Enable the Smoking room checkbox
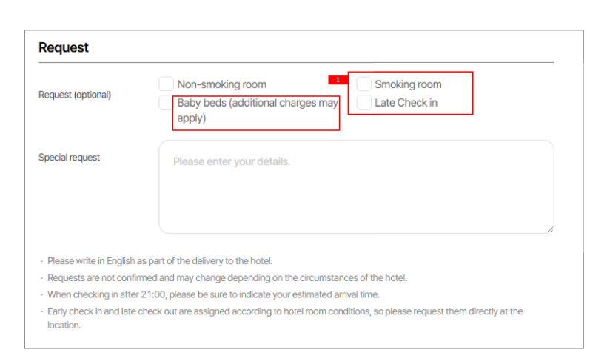590x364 pixels. 363,84
